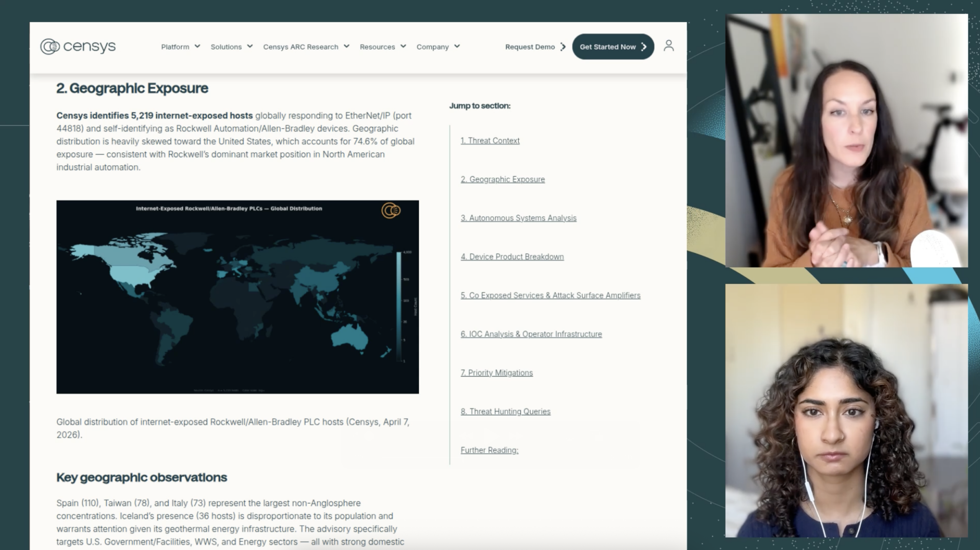Expand the Solutions navigation dropdown
Image resolution: width=980 pixels, height=550 pixels.
(226, 46)
